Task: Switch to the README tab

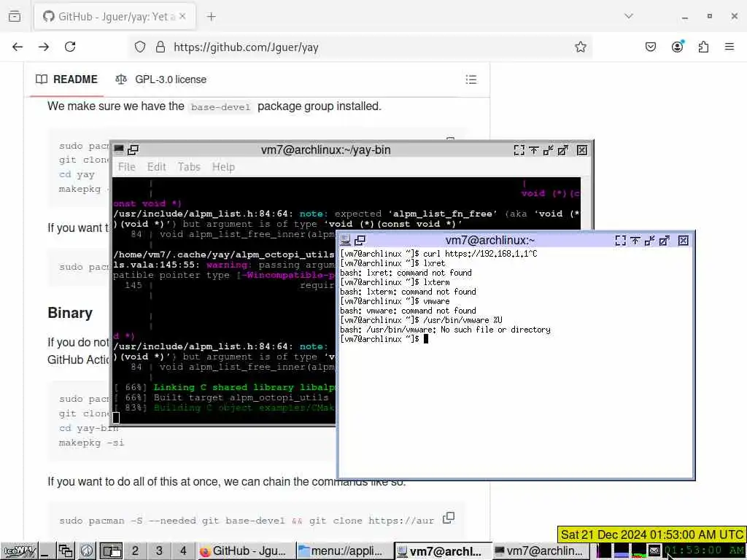Action: (66, 79)
